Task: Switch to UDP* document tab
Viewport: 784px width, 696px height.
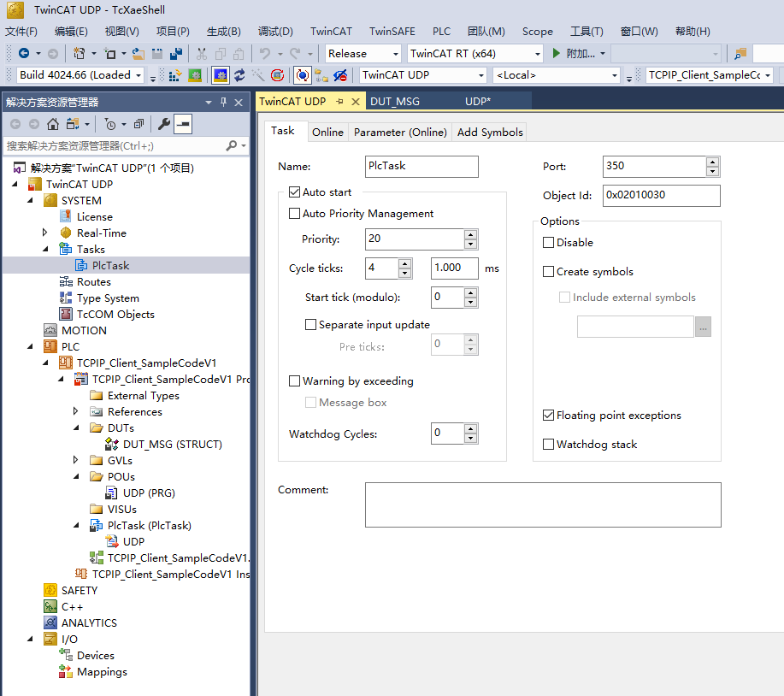Action: [x=478, y=102]
